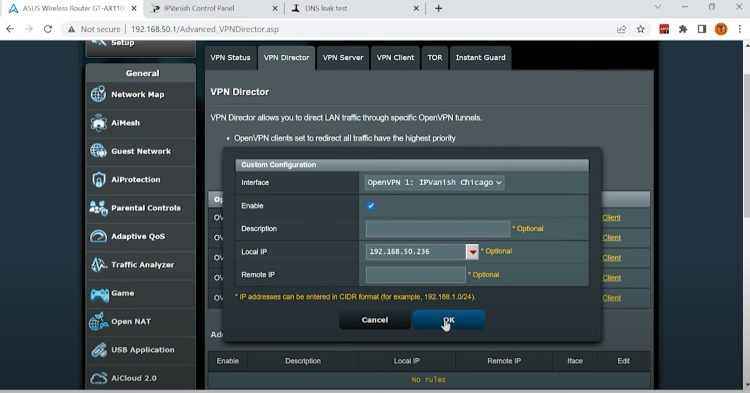Close the IPVanish Control Panel tab
This screenshot has height=393, width=750.
(275, 8)
